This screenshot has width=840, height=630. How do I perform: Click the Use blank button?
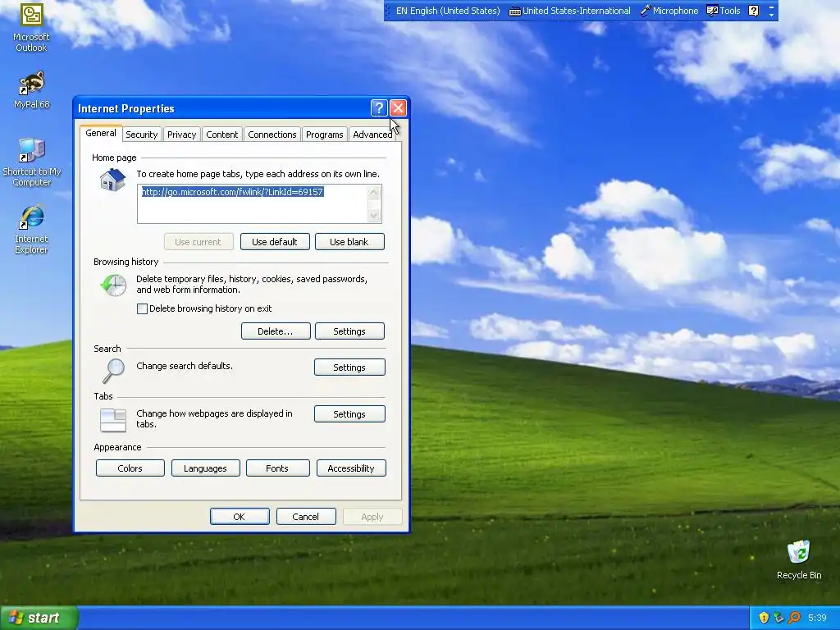349,242
